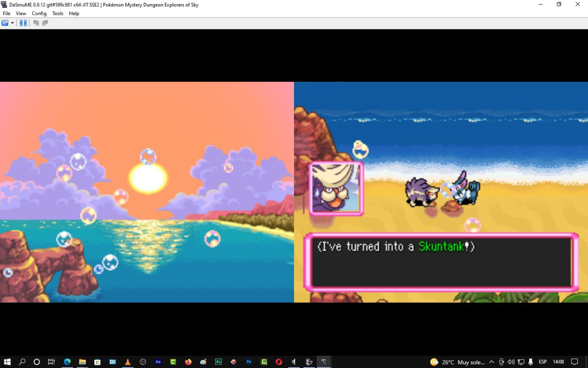Open Cortana from the taskbar
Viewport: 588px width, 368px height.
(37, 362)
